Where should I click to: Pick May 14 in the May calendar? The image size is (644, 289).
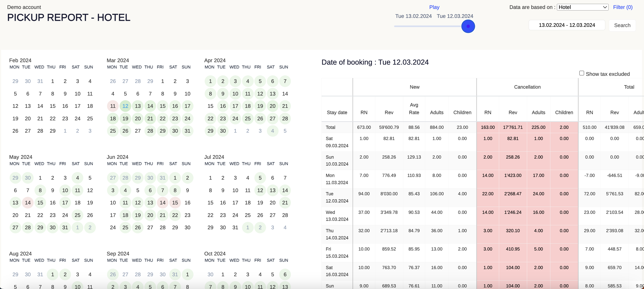click(28, 203)
